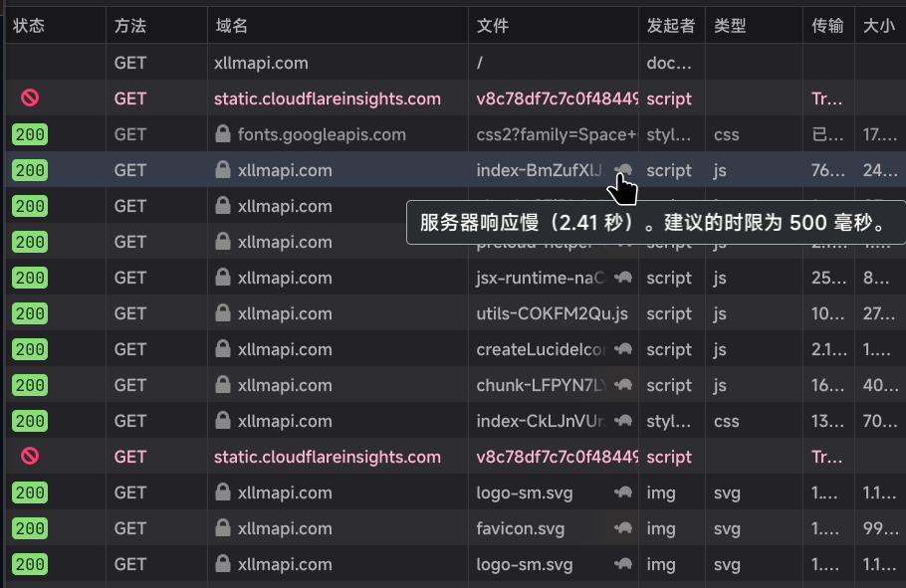This screenshot has width=906, height=588.
Task: Sort requests by the 状态 column header
Action: 29,25
